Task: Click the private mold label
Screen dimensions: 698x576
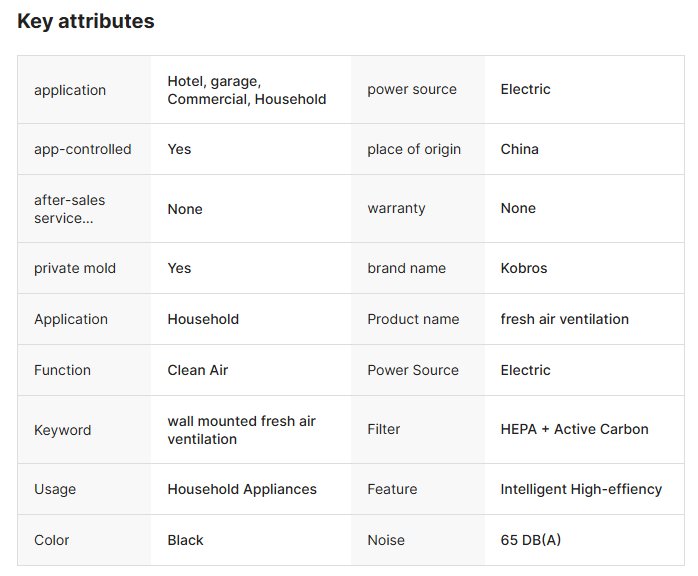Action: pyautogui.click(x=75, y=268)
